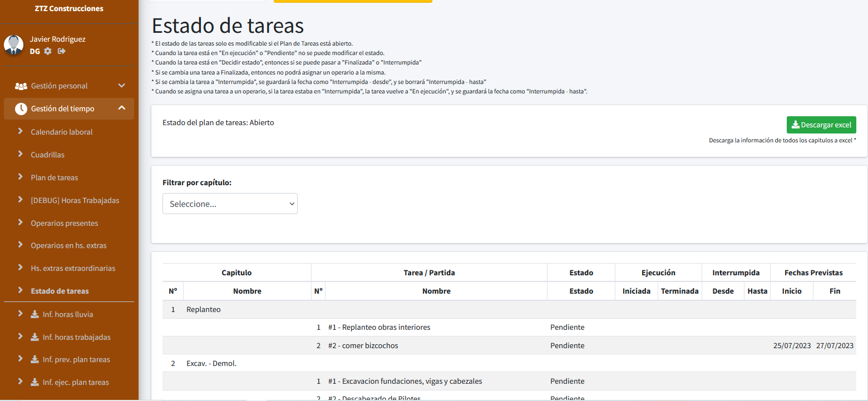Click the logout icon beside the gear
Viewport: 868px width, 401px height.
(62, 51)
